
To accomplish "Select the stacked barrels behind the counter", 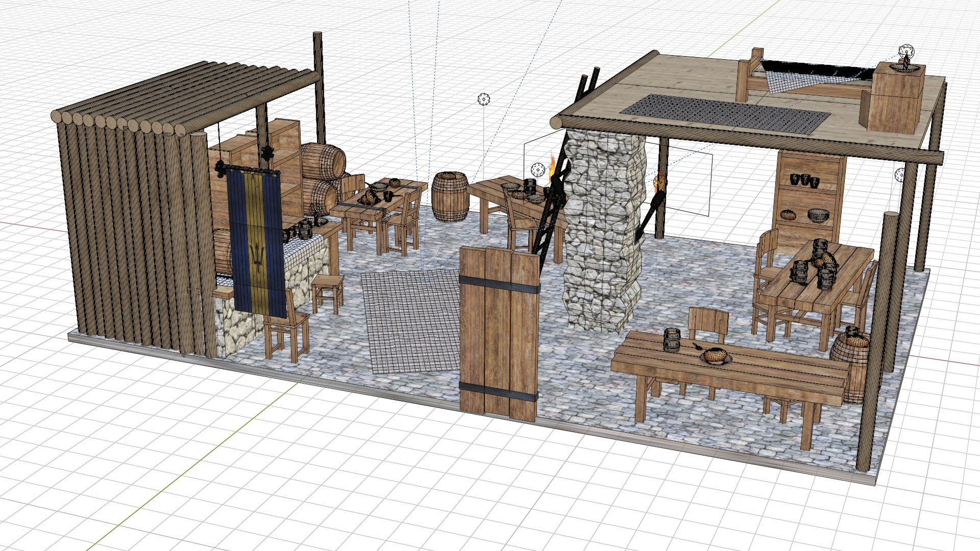I will click(x=322, y=179).
